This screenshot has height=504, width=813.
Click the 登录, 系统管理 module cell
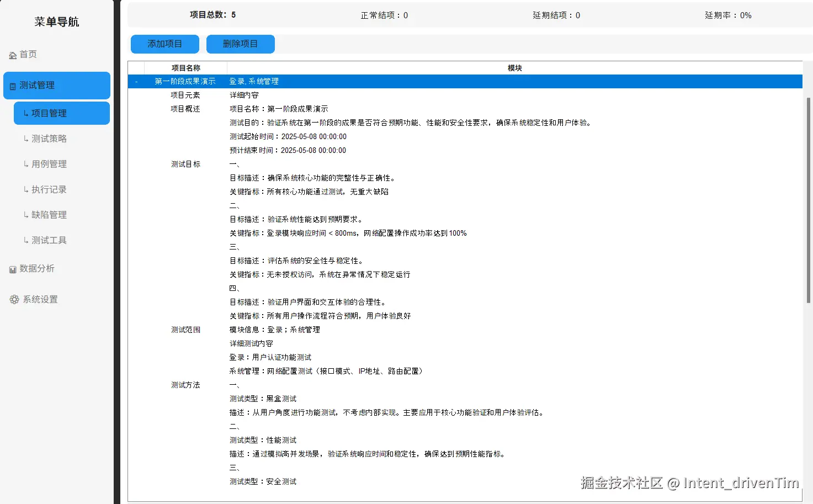point(254,82)
